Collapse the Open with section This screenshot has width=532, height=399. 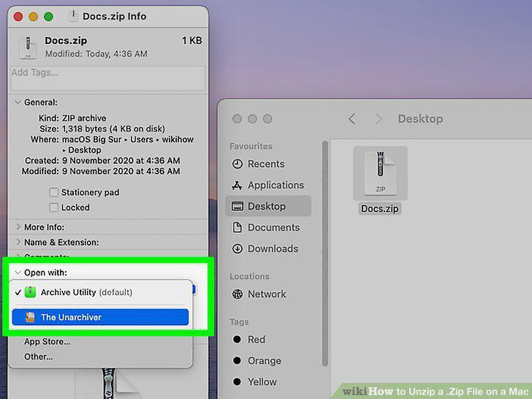(18, 273)
